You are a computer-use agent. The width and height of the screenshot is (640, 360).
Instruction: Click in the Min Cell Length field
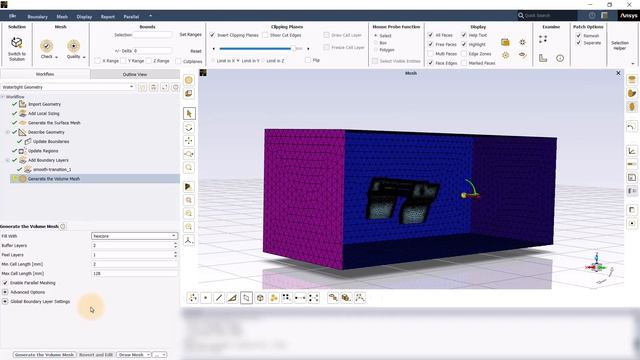click(x=135, y=264)
